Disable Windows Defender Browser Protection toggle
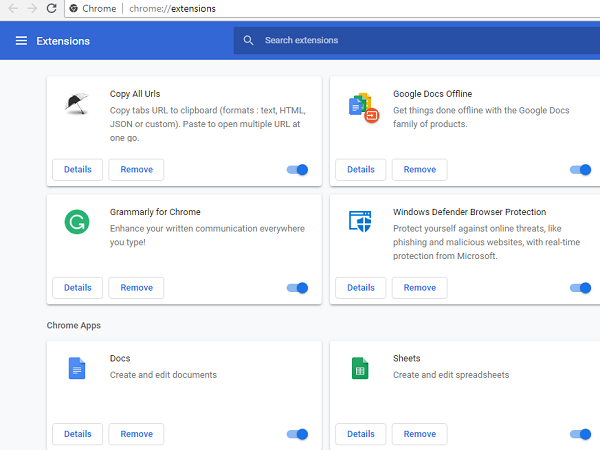 pyautogui.click(x=580, y=288)
